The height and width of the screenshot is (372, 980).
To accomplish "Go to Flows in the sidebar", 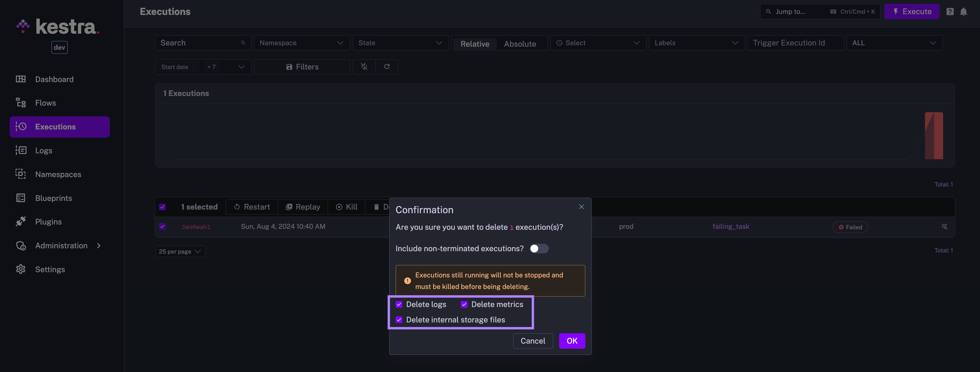I will (45, 103).
